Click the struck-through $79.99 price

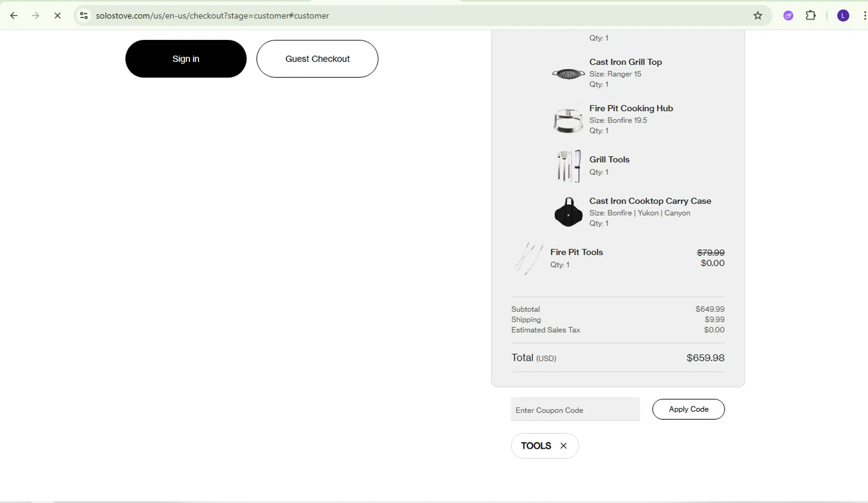711,253
